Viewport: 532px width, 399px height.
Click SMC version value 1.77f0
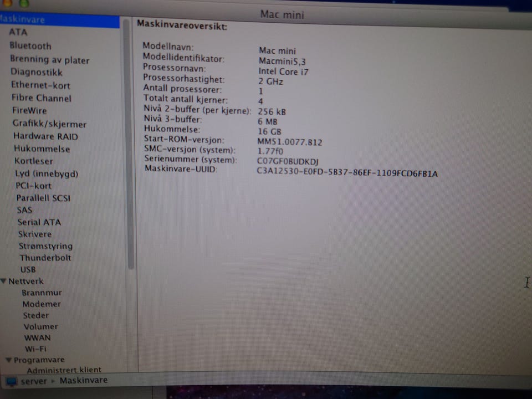click(270, 151)
